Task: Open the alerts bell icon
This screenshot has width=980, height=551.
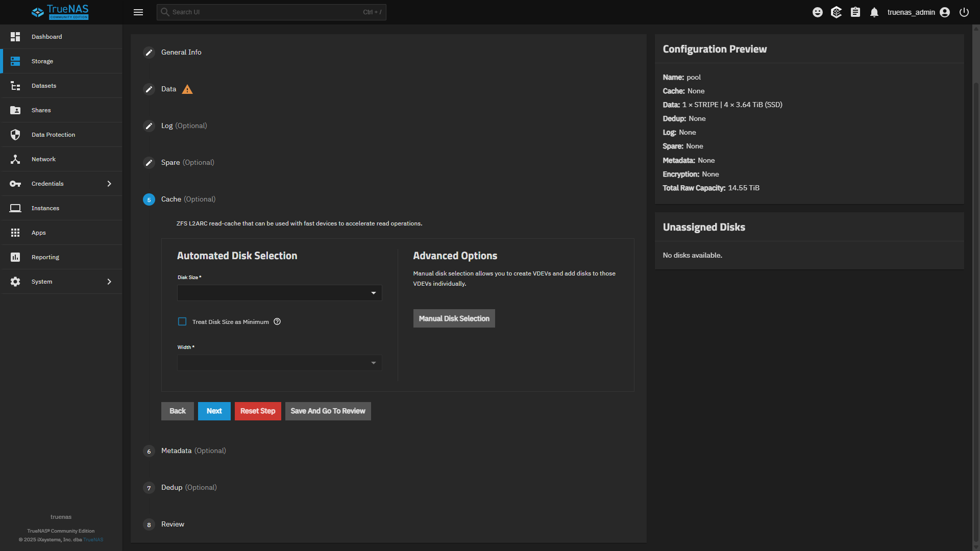Action: 874,12
